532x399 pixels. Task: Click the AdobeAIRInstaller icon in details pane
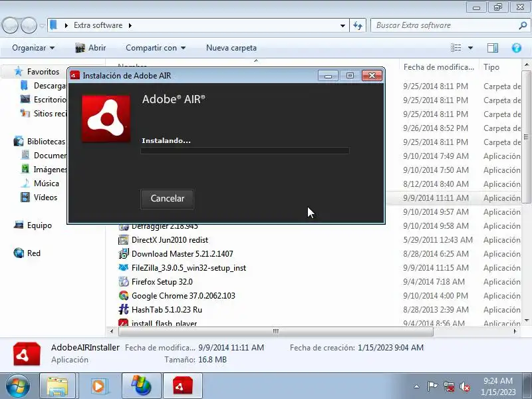point(27,354)
